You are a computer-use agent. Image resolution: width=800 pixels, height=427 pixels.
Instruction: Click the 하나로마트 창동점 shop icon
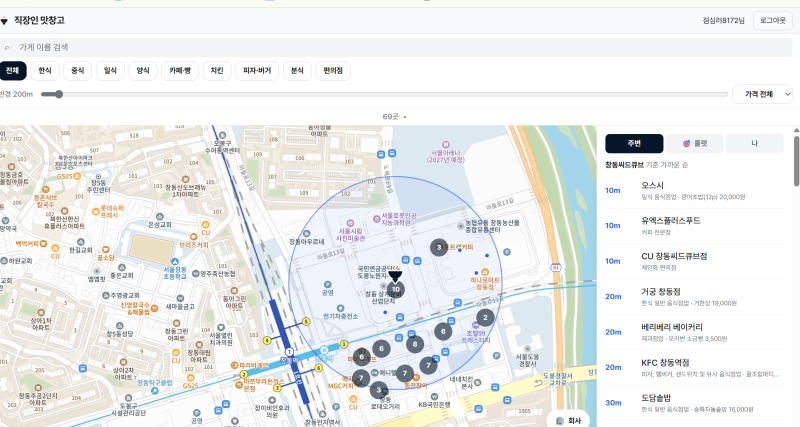click(x=485, y=272)
